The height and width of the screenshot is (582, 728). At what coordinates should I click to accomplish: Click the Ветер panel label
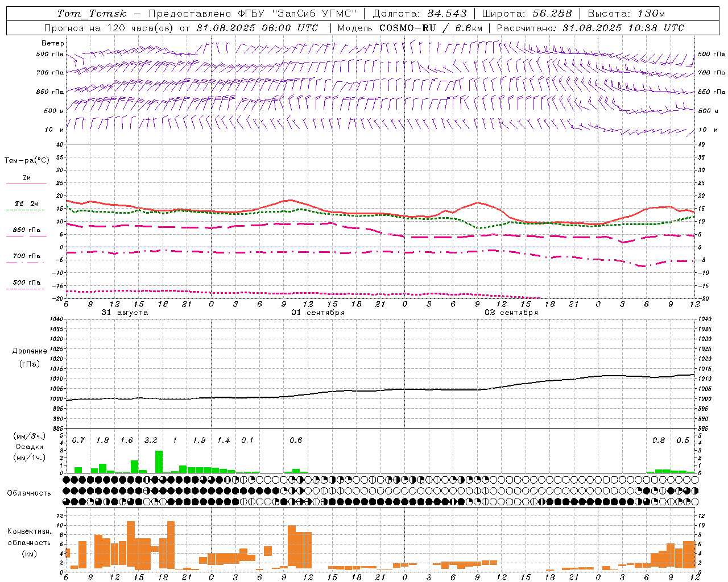[x=53, y=43]
